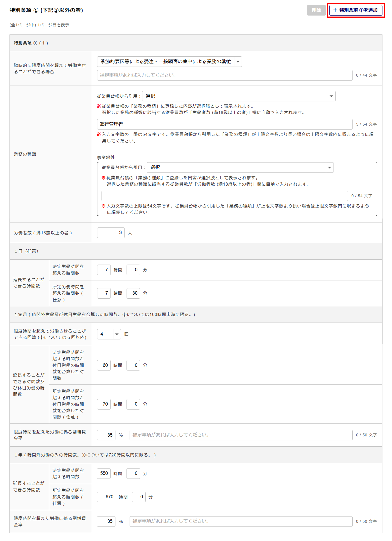The image size is (392, 541).
Task: Click the 業務の種類 field containing 運行管理者
Action: point(224,124)
